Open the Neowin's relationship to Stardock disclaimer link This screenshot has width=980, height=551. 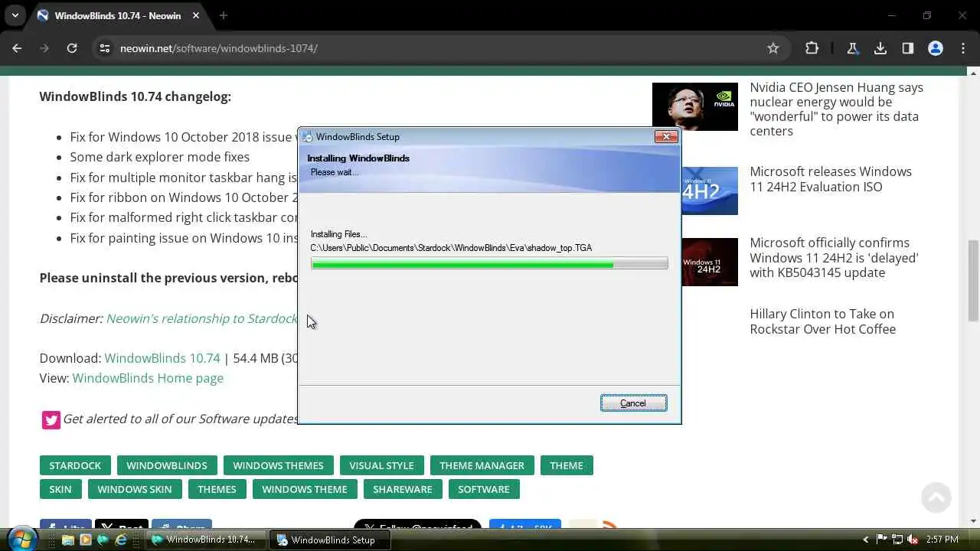tap(202, 318)
